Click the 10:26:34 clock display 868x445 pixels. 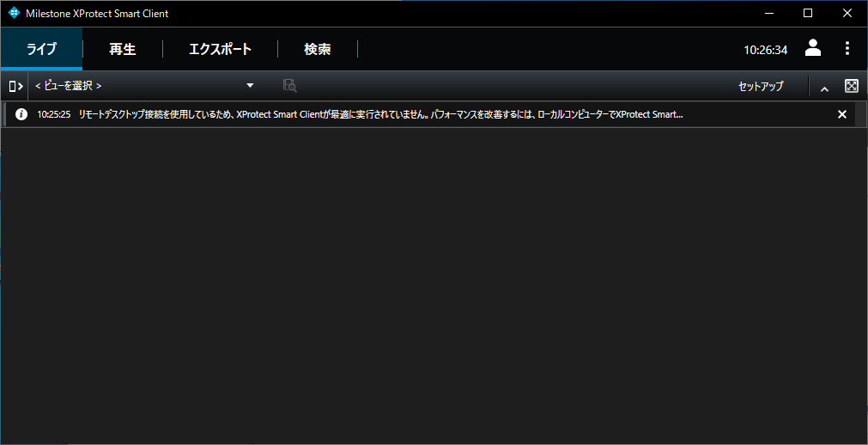pyautogui.click(x=765, y=50)
